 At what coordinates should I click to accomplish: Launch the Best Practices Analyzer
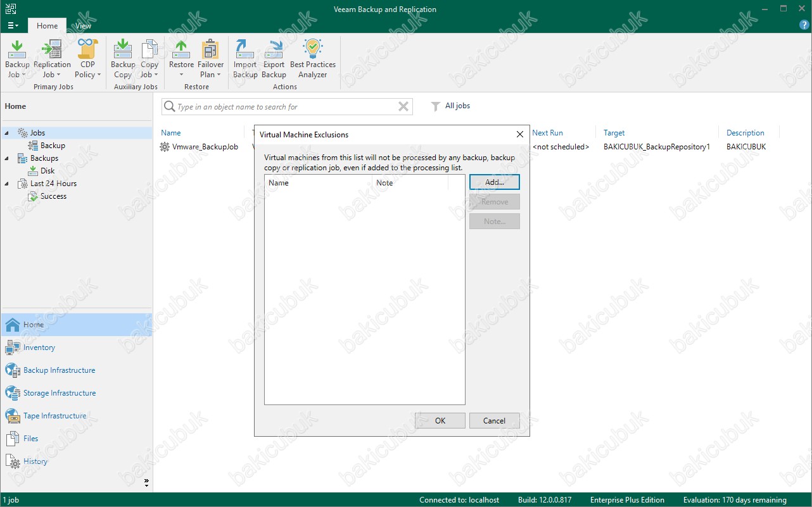313,48
